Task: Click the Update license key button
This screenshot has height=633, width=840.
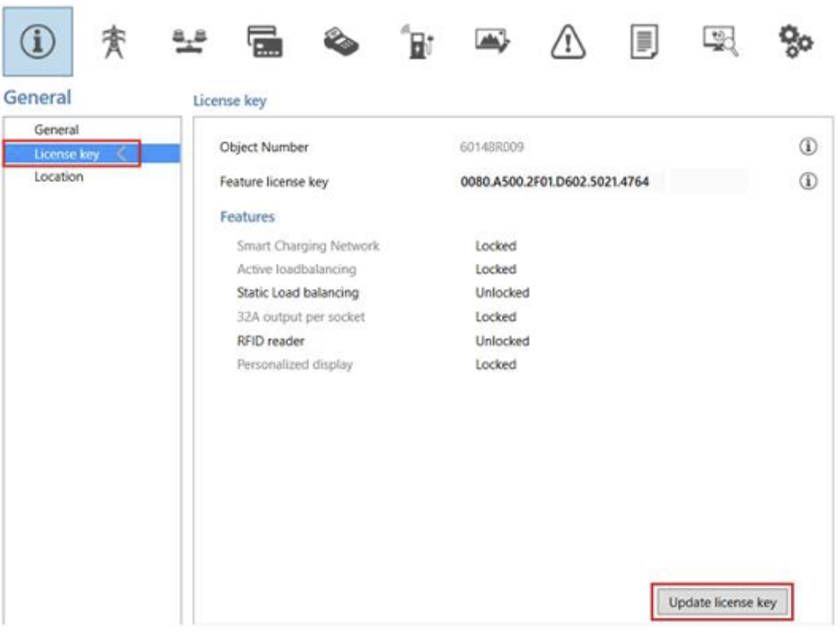Action: (722, 602)
